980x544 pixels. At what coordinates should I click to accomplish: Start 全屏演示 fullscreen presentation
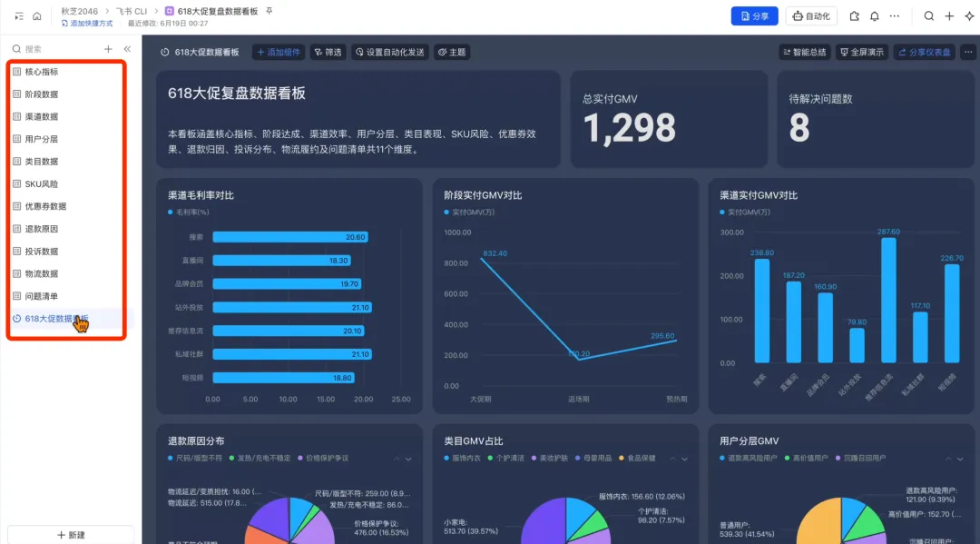coord(862,53)
